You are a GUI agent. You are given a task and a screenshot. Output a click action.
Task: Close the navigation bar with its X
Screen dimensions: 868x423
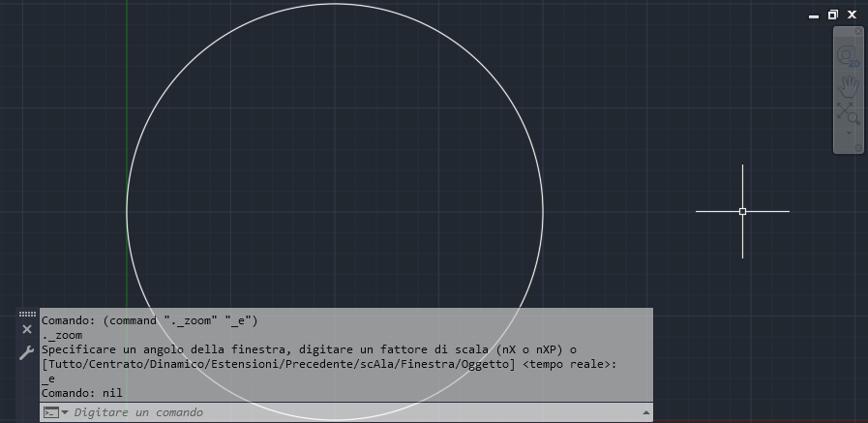858,32
